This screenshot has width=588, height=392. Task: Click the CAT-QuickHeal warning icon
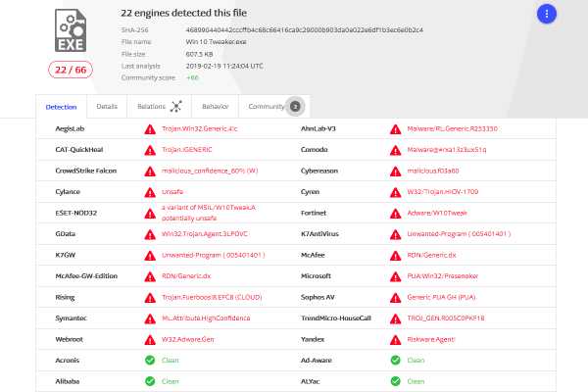[150, 150]
